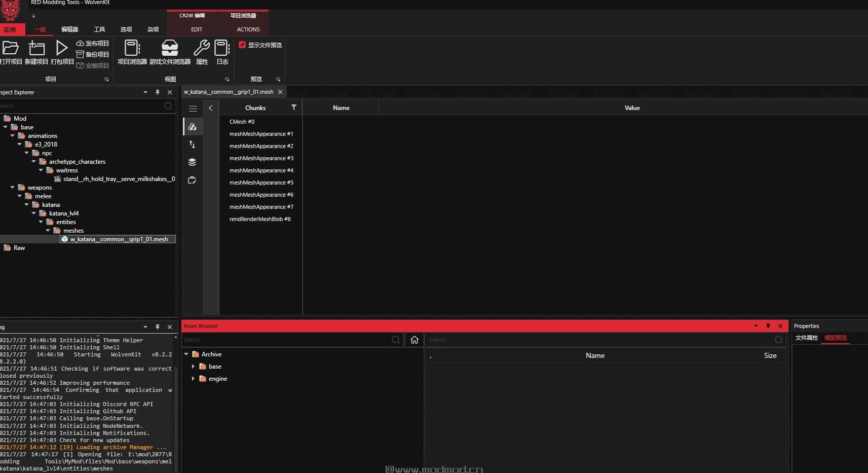This screenshot has height=473, width=868.
Task: Open the Log (日志) panel icon
Action: (222, 48)
